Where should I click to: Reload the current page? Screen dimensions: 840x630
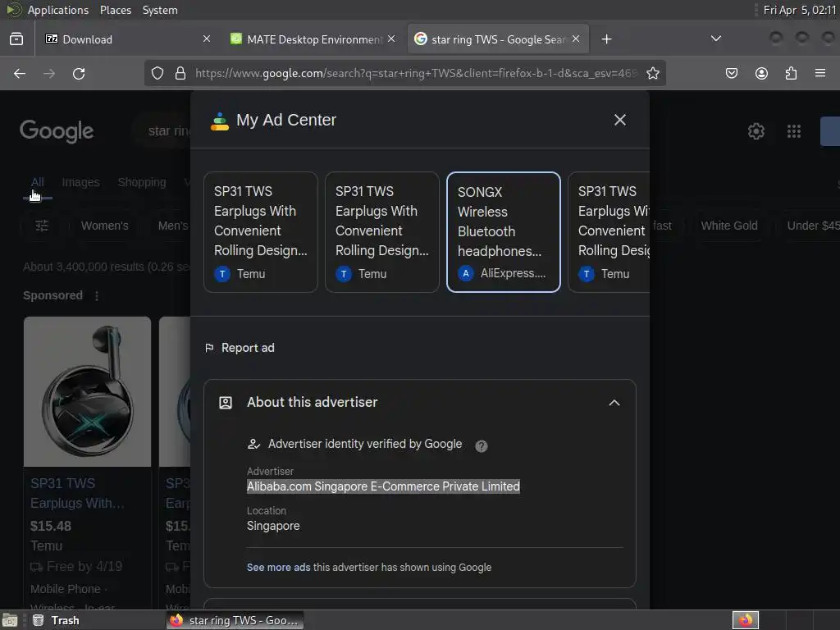click(79, 73)
